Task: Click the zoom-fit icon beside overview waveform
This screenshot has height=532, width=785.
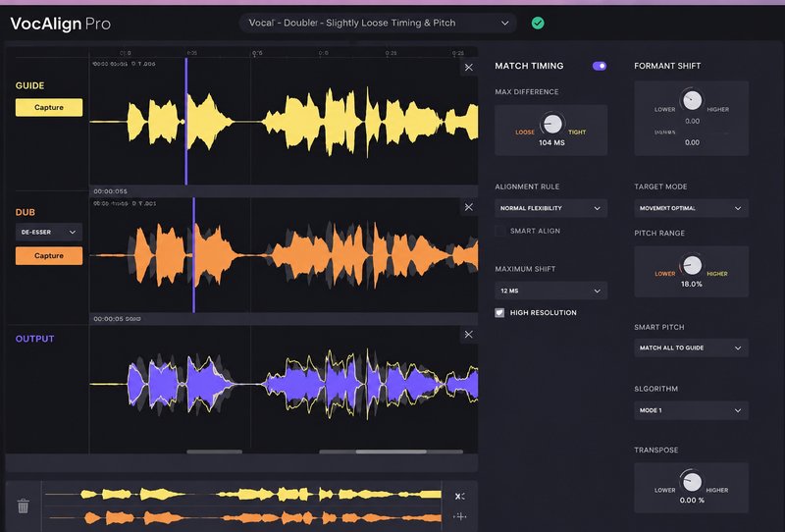Action: pyautogui.click(x=459, y=496)
